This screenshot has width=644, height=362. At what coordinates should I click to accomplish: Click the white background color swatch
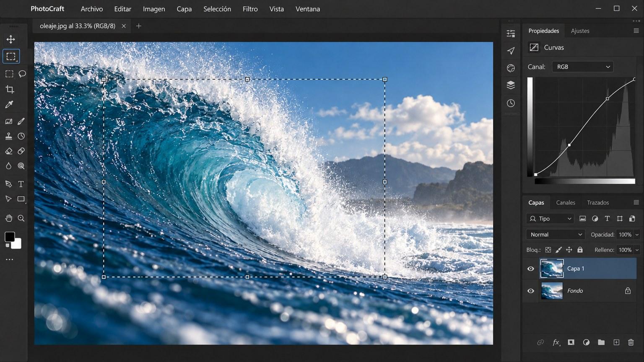point(17,244)
